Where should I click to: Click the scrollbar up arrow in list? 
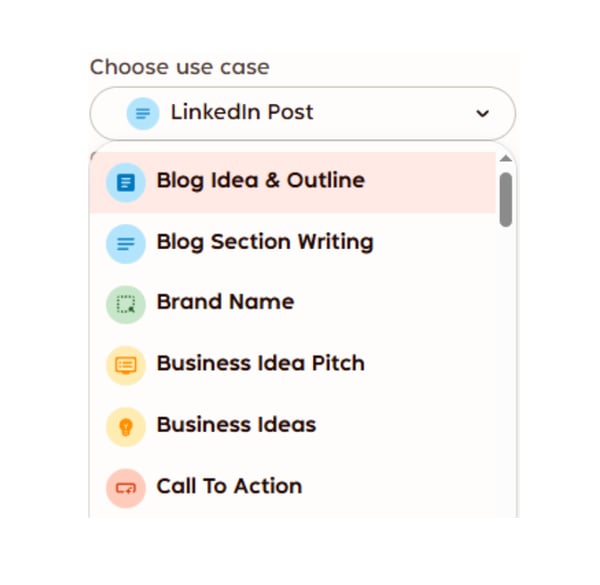point(506,158)
